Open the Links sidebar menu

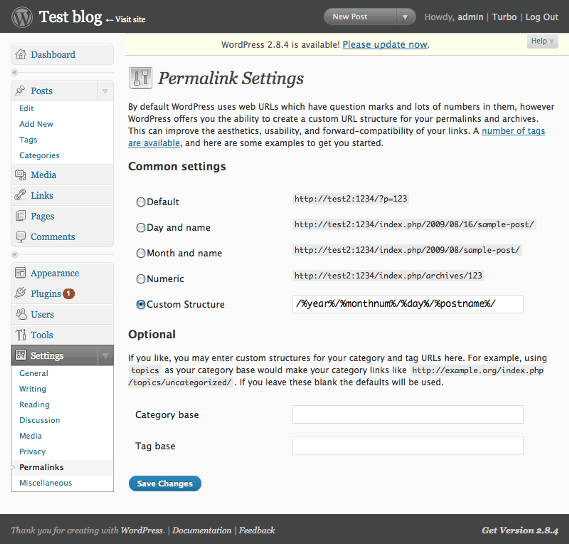pos(42,196)
